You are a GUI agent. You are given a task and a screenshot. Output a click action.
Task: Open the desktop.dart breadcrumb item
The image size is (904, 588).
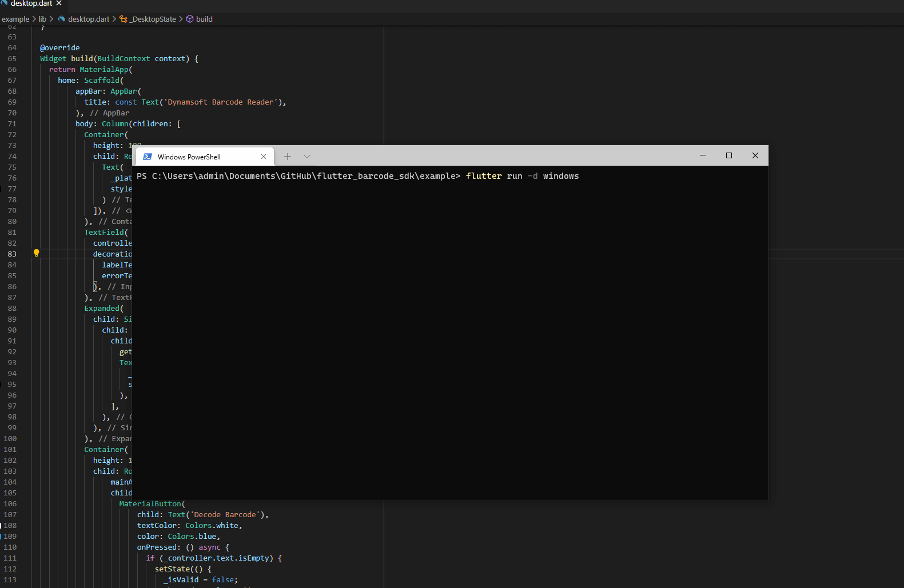(89, 19)
